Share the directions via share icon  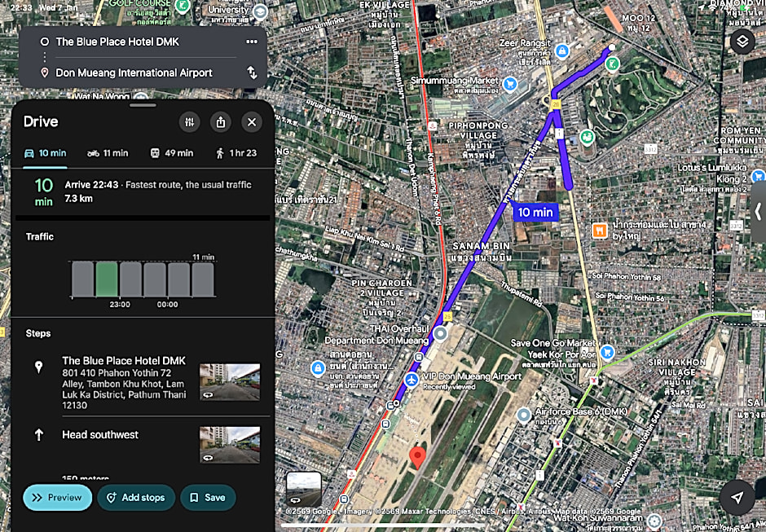point(221,122)
